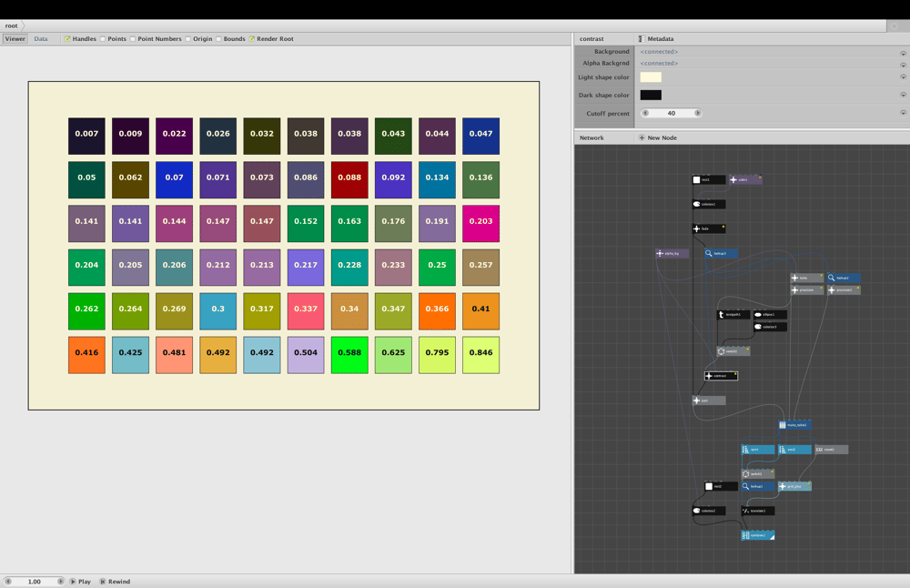Click the bright green swatch labeled 0.588
The height and width of the screenshot is (588, 910).
click(x=349, y=355)
